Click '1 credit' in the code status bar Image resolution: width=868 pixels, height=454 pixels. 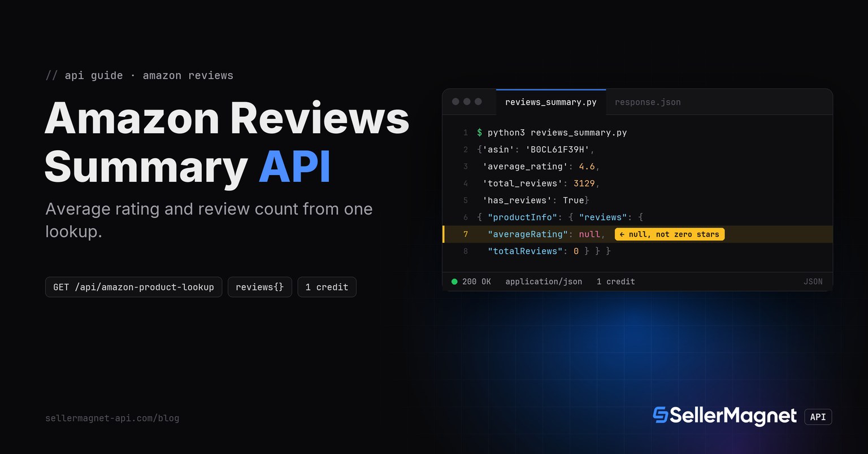point(615,281)
